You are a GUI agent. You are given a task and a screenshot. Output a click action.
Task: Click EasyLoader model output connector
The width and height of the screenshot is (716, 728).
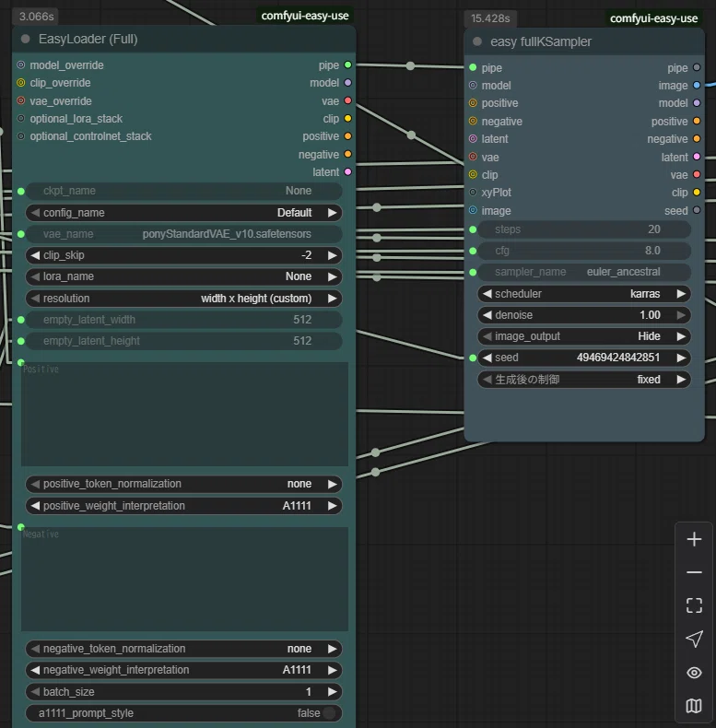pyautogui.click(x=347, y=83)
